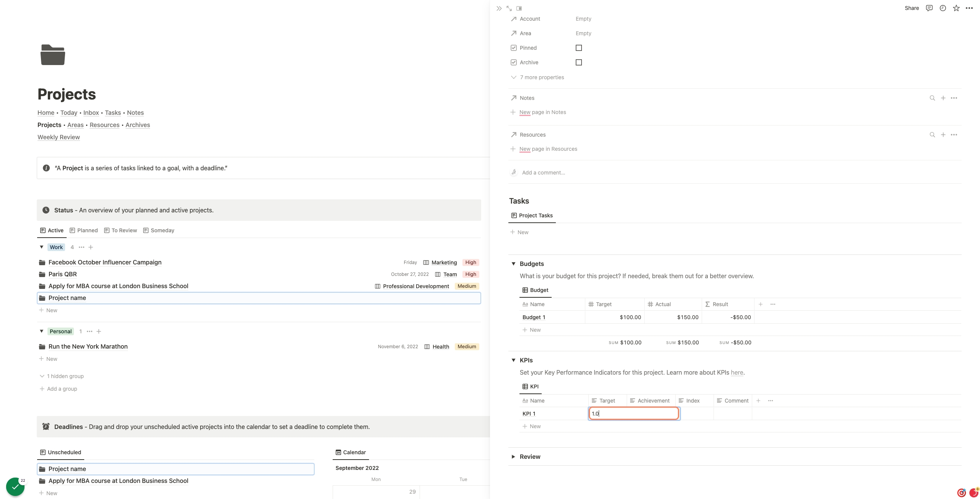Viewport: 980px width, 499px height.
Task: Close the side peek with double chevron icon
Action: [499, 8]
